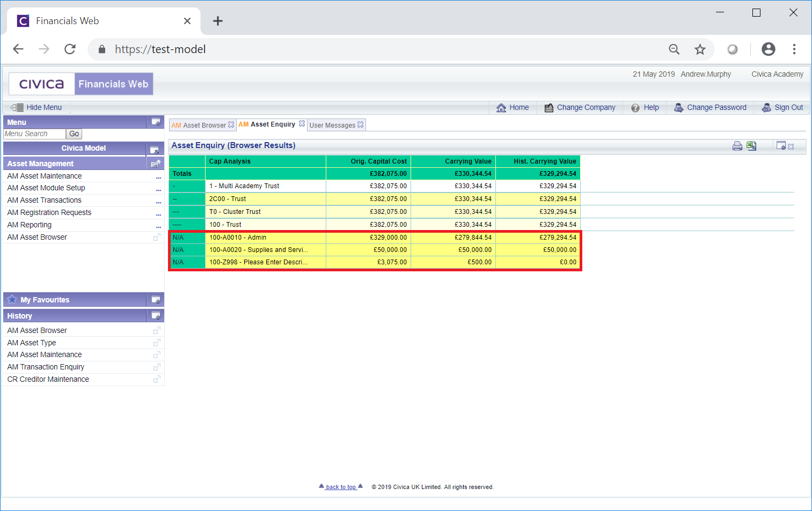Image resolution: width=812 pixels, height=511 pixels.
Task: Switch to User Messages tab
Action: coord(333,125)
